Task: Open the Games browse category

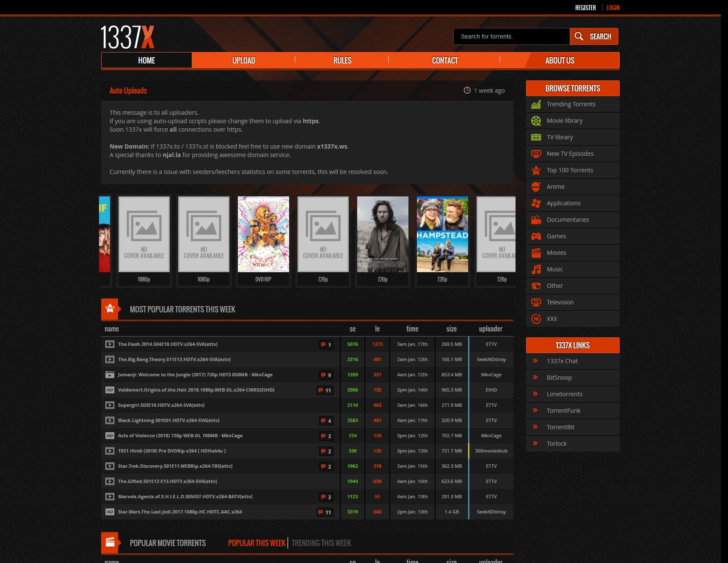Action: [x=556, y=236]
